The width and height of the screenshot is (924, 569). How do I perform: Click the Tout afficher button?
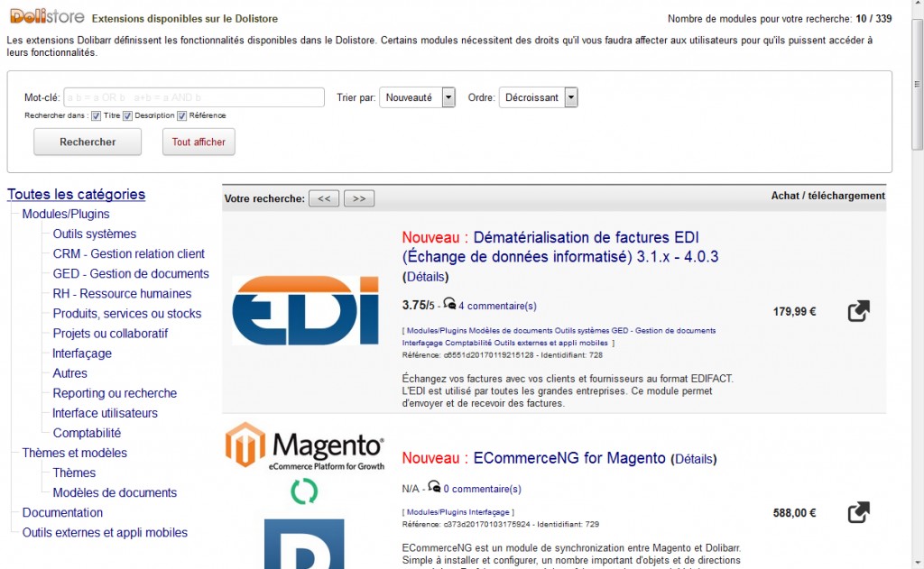pos(199,142)
